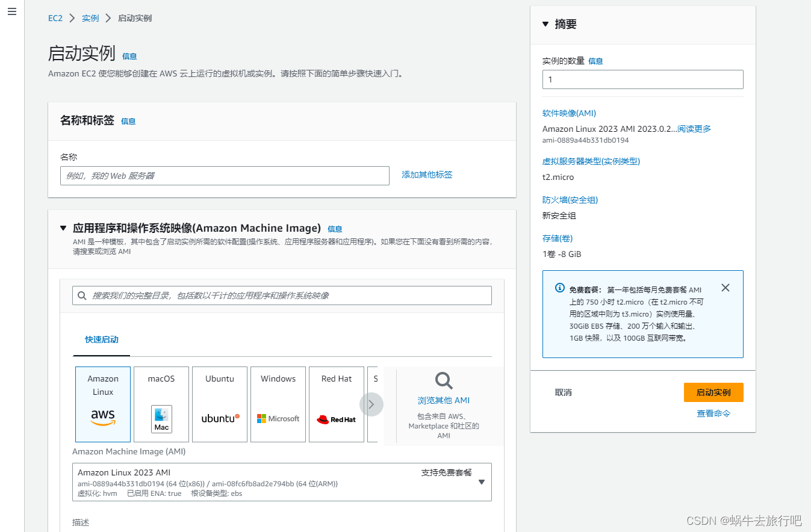This screenshot has height=532, width=811.
Task: Click the number of instances field
Action: (x=642, y=79)
